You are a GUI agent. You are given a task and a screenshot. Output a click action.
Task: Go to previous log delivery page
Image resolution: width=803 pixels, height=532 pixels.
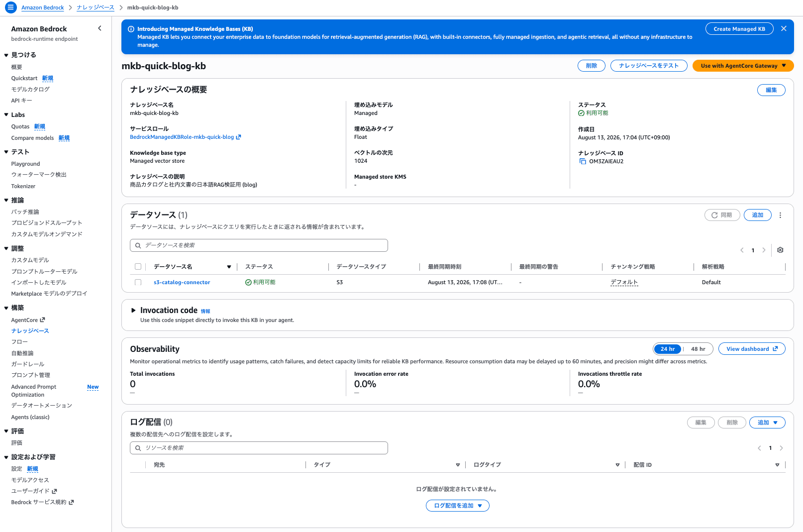(759, 448)
